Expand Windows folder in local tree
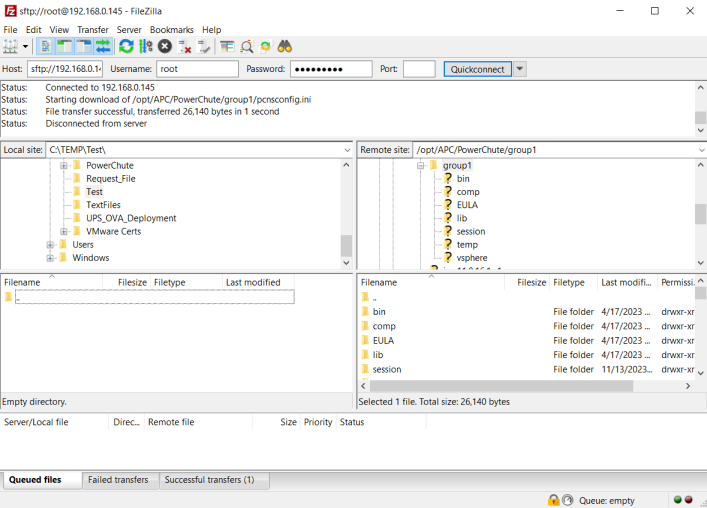707x508 pixels. click(x=50, y=258)
